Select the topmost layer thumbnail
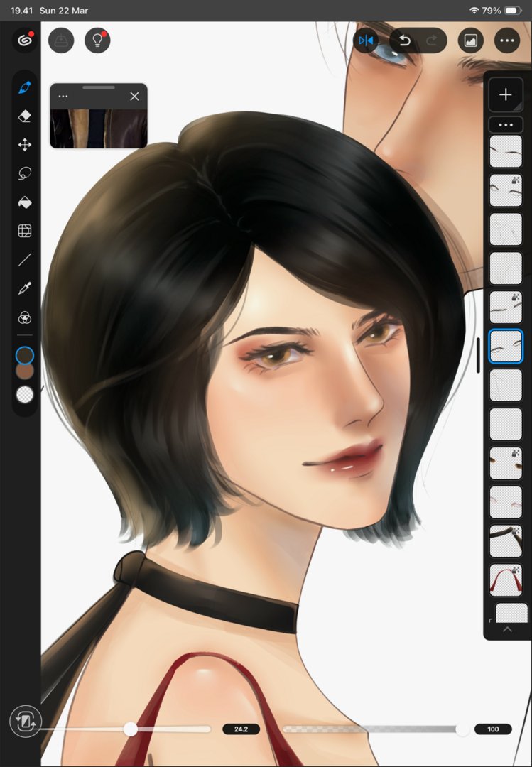532x767 pixels. (506, 152)
